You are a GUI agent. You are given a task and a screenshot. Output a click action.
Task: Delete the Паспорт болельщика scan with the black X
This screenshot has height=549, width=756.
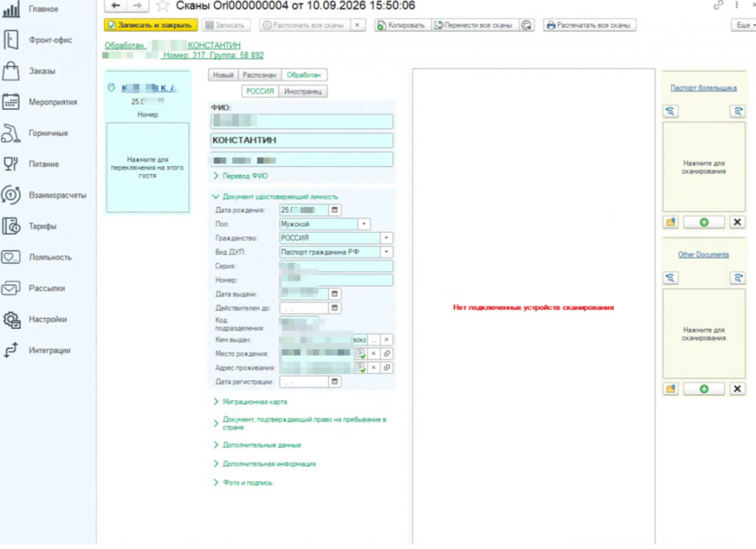[x=738, y=222]
